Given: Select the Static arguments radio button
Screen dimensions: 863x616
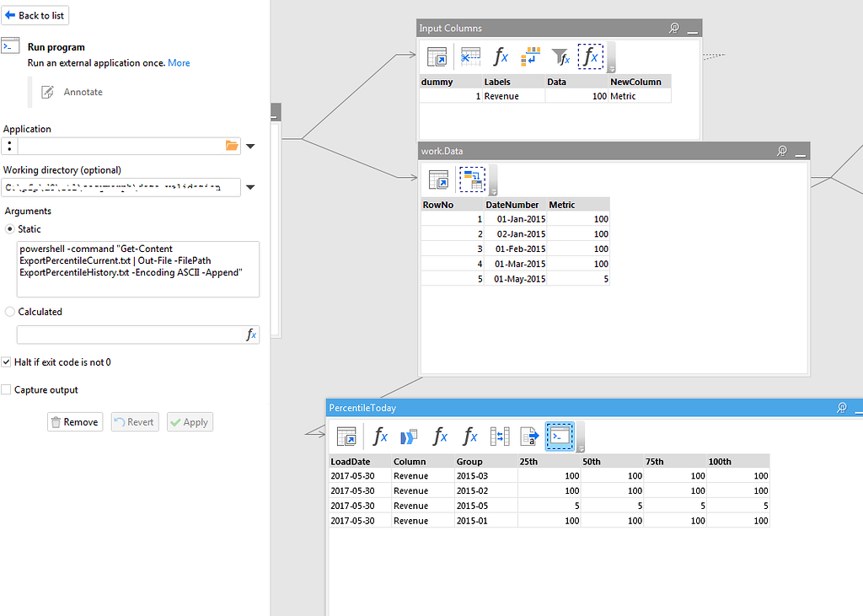Looking at the screenshot, I should pyautogui.click(x=9, y=229).
